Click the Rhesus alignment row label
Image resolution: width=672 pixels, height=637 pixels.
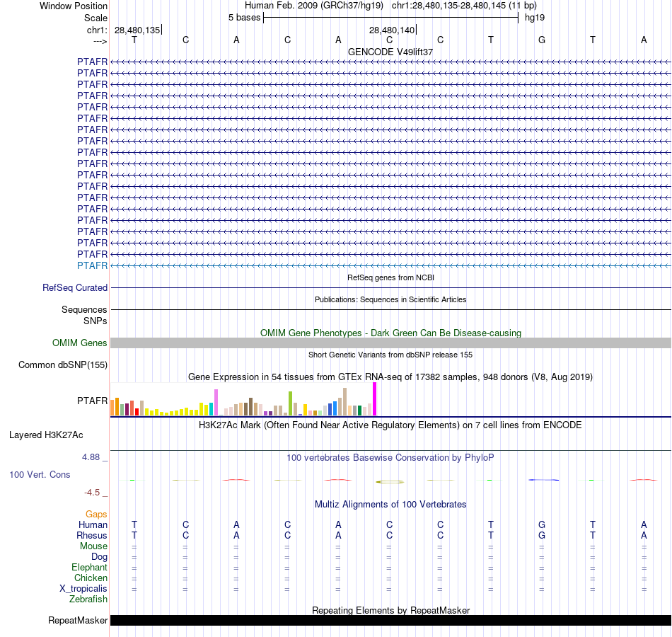tap(92, 535)
